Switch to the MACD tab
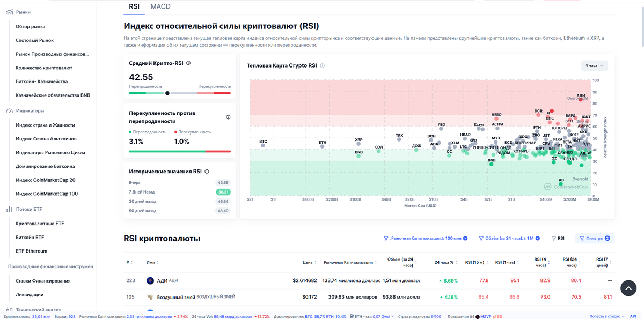Image resolution: width=644 pixels, height=319 pixels. click(162, 6)
